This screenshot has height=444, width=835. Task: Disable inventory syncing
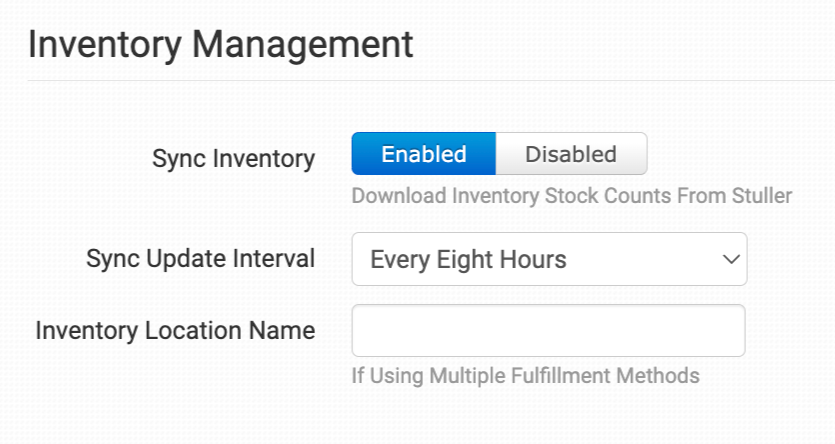pos(571,154)
